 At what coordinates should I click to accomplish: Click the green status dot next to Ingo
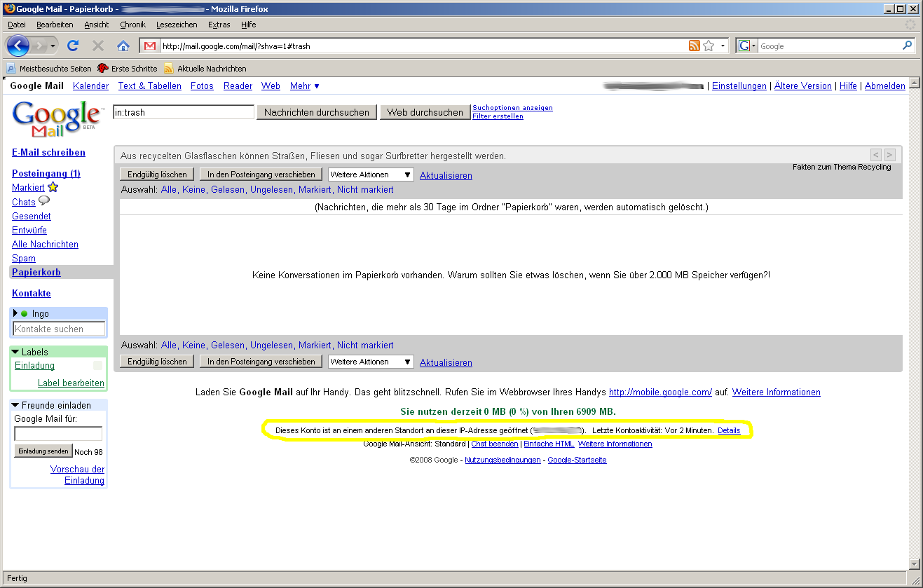pos(25,314)
